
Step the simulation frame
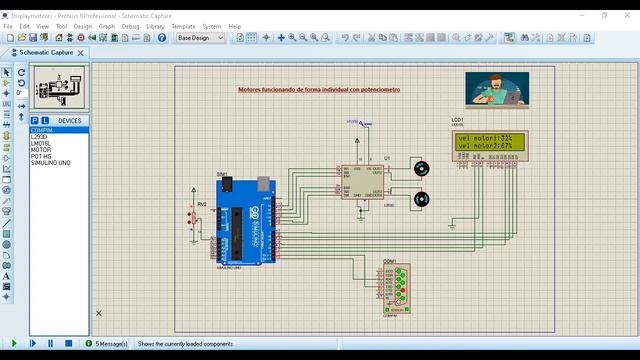click(33, 343)
